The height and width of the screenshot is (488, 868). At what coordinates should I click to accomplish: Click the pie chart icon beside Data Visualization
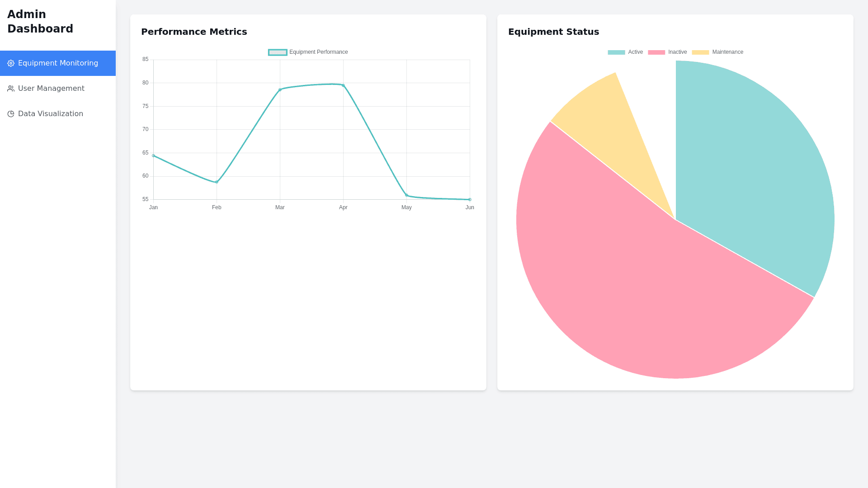tap(11, 114)
